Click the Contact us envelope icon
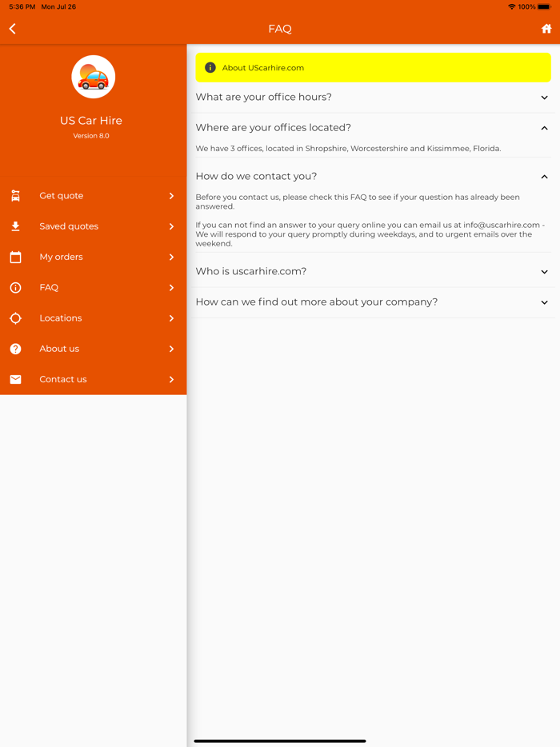The image size is (560, 747). point(16,379)
